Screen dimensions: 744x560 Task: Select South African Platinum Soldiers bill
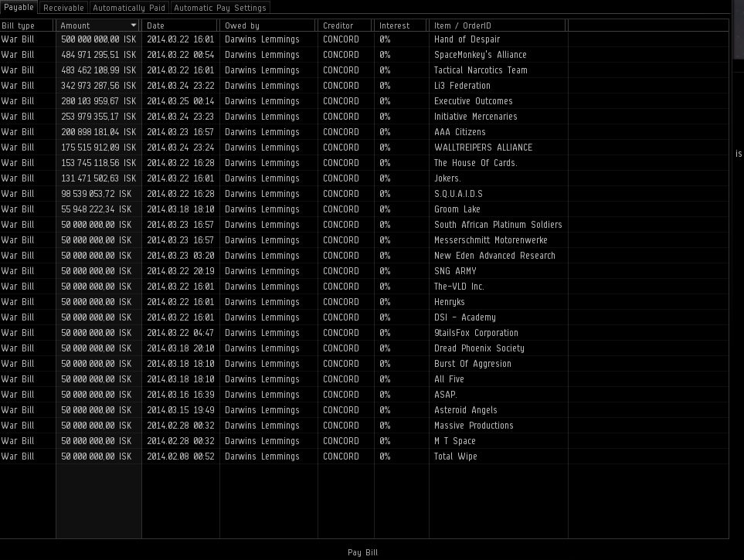click(x=365, y=225)
